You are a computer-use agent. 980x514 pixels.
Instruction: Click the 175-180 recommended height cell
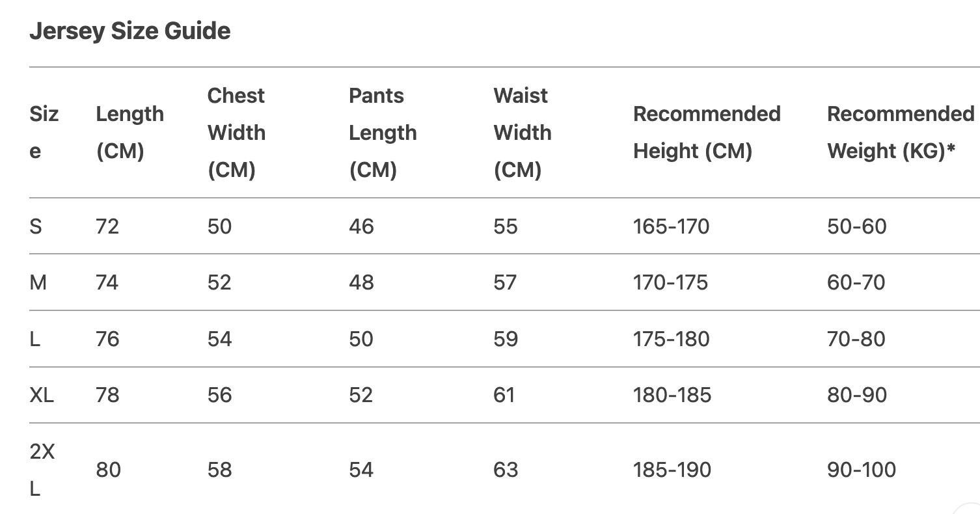click(671, 339)
